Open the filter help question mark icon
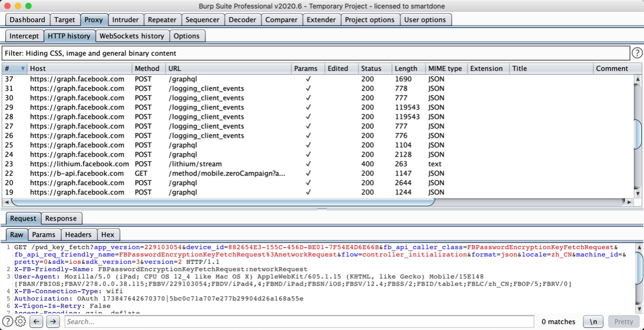The image size is (644, 330). 637,53
